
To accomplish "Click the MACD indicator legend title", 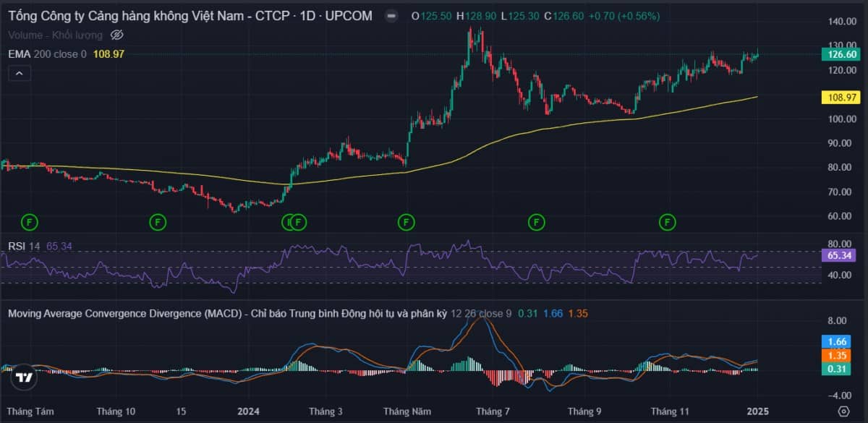I will click(227, 314).
